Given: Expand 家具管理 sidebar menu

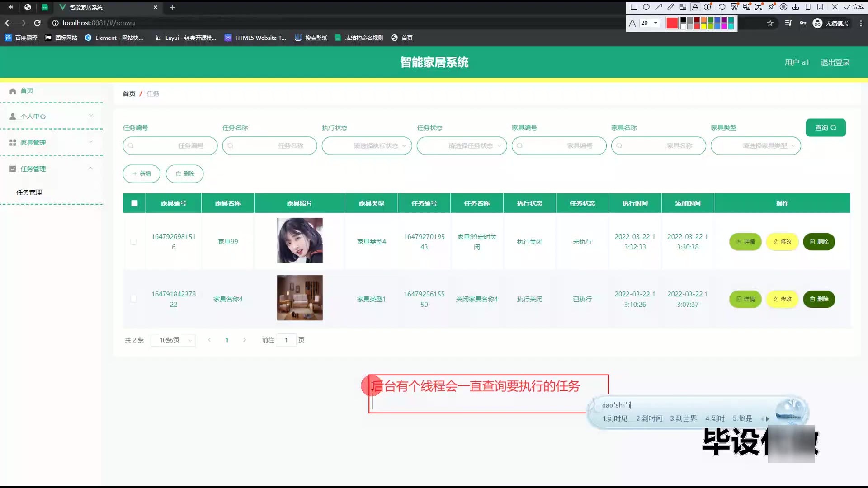Looking at the screenshot, I should point(52,142).
